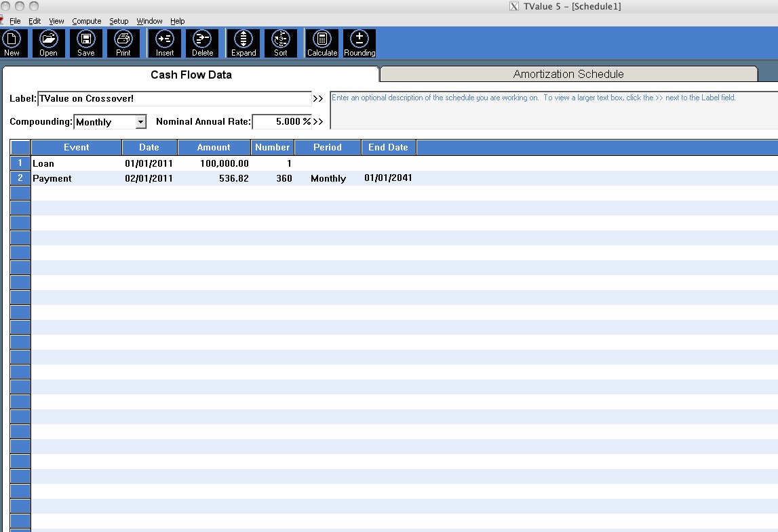Create a new schedule with New icon
This screenshot has width=778, height=532.
(12, 43)
